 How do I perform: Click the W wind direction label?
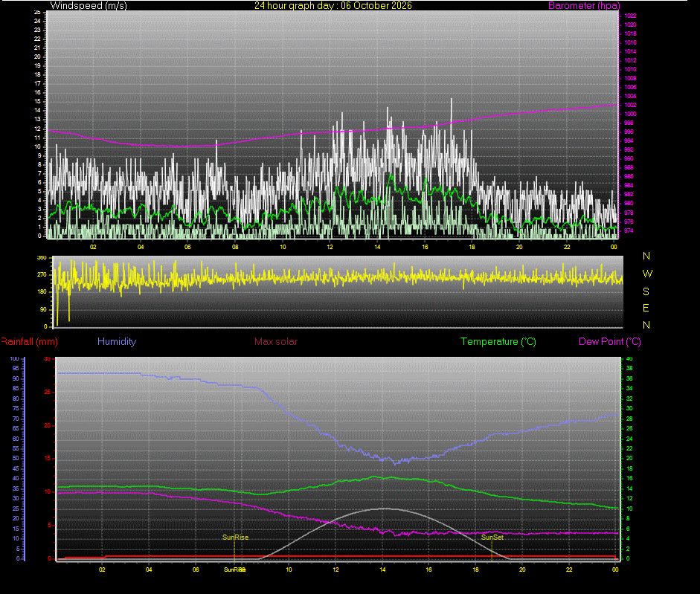point(647,274)
